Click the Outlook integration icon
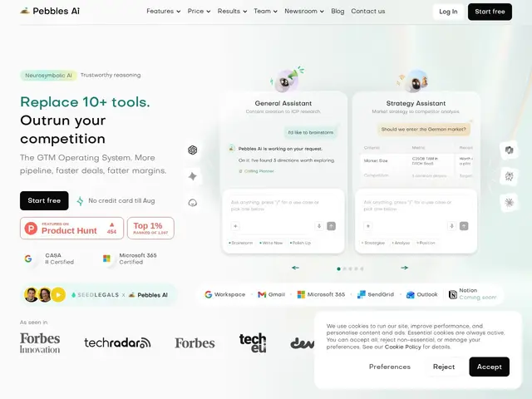The width and height of the screenshot is (532, 399). click(411, 294)
